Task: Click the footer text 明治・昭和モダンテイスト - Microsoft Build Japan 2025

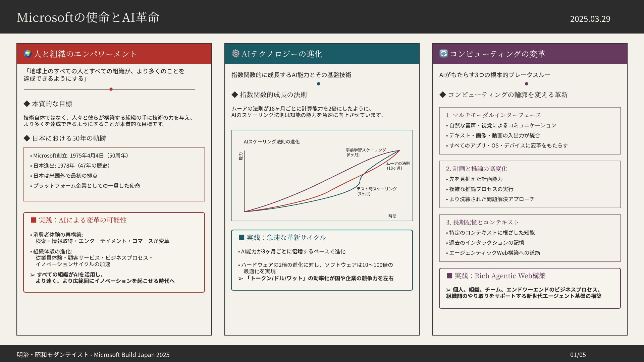Action: click(93, 355)
